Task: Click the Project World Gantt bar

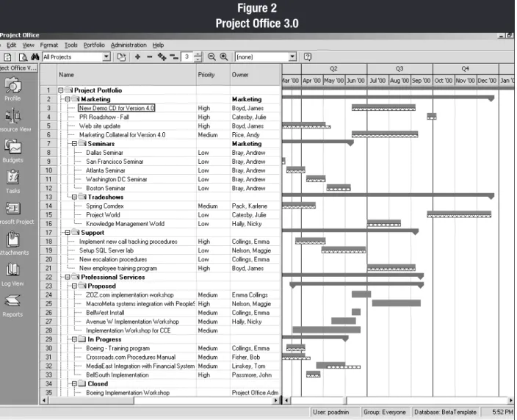Action: [459, 214]
